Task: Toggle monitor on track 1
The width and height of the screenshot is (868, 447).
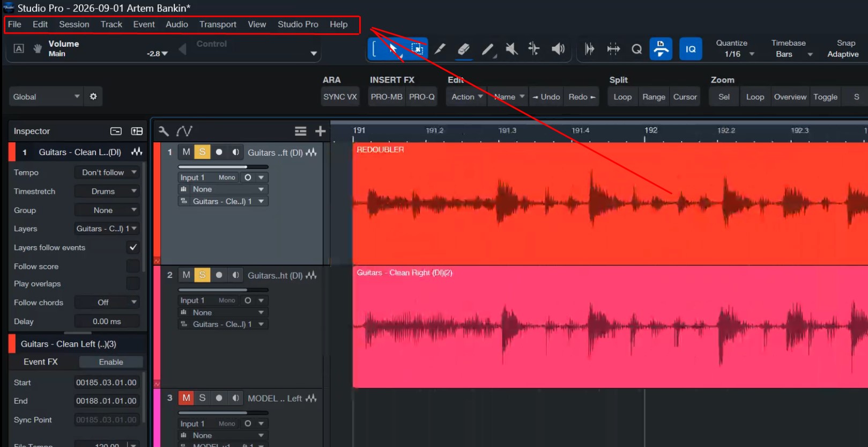Action: [x=235, y=152]
